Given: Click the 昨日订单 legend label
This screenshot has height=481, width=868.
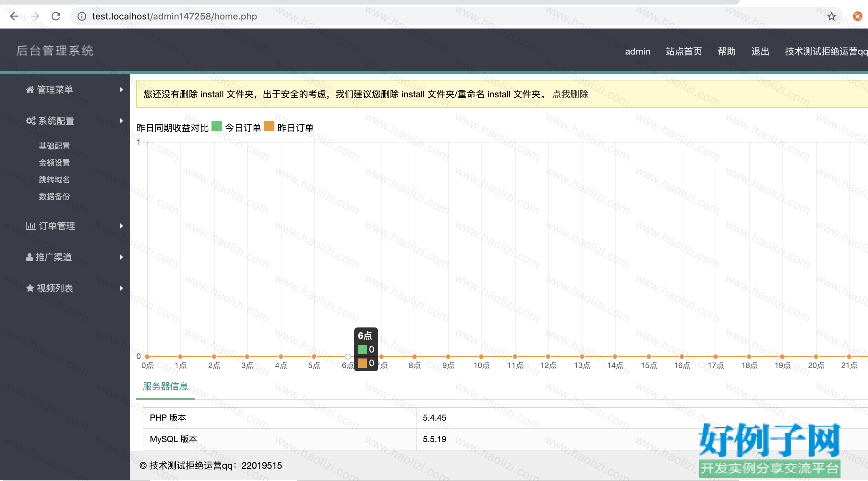Looking at the screenshot, I should click(295, 128).
